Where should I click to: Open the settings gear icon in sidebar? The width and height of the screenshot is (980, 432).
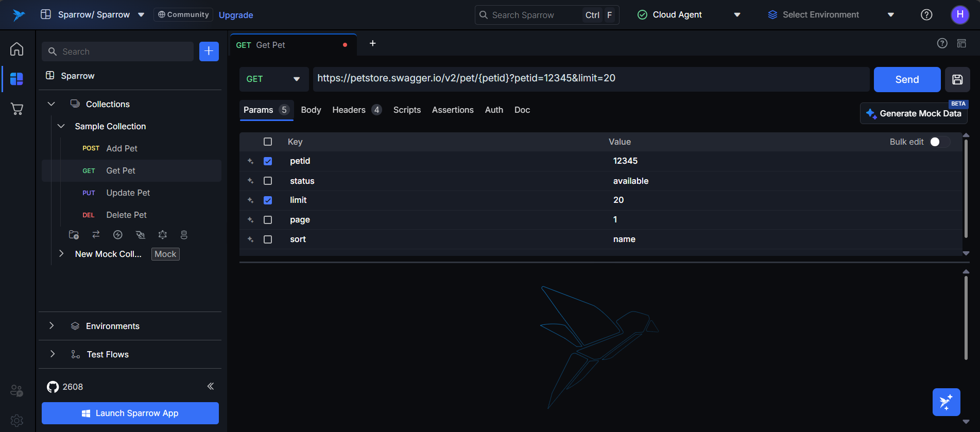click(x=17, y=421)
